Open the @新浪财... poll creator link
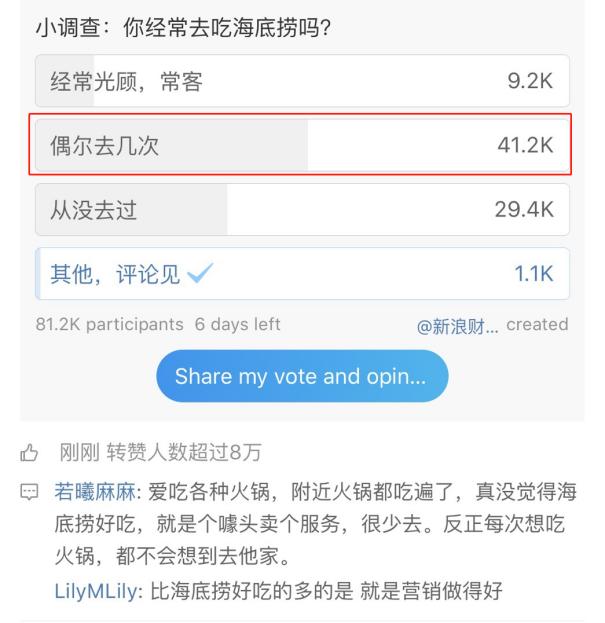Screen dimensions: 605x623 [458, 325]
